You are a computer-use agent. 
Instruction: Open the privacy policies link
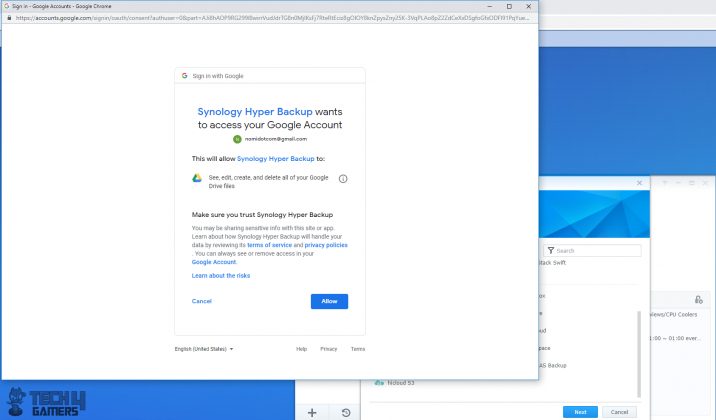pyautogui.click(x=326, y=245)
